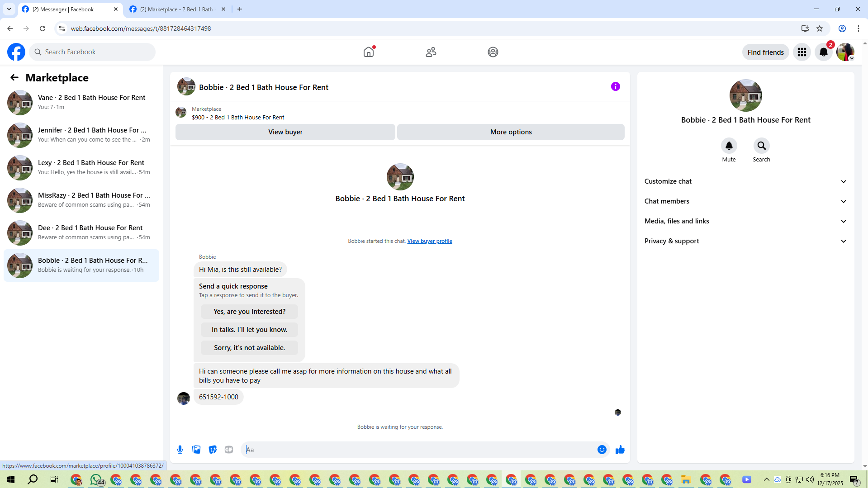Click Find friends button
This screenshot has width=868, height=488.
pos(765,52)
